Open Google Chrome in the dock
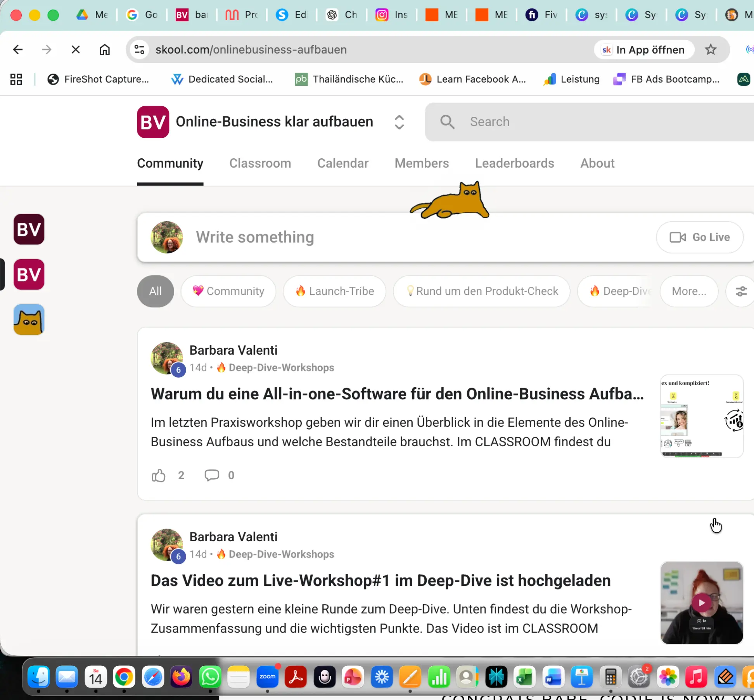The height and width of the screenshot is (700, 754). pyautogui.click(x=124, y=677)
